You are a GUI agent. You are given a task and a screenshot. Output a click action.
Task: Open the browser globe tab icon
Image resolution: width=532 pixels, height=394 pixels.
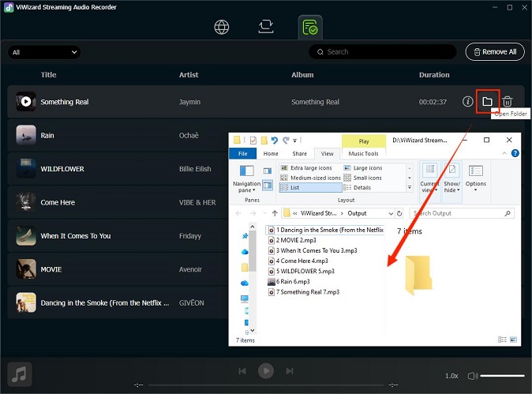click(222, 26)
